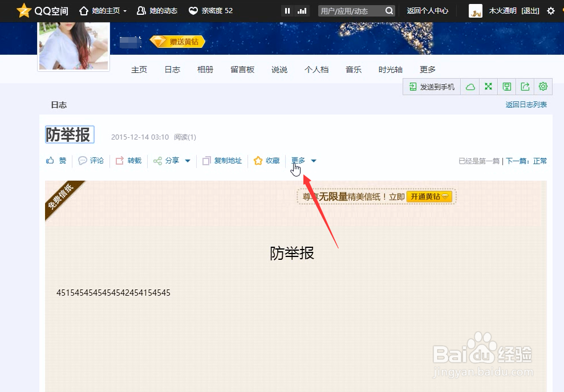This screenshot has height=392, width=564.
Task: Click the QQ空间 star logo
Action: pyautogui.click(x=23, y=10)
